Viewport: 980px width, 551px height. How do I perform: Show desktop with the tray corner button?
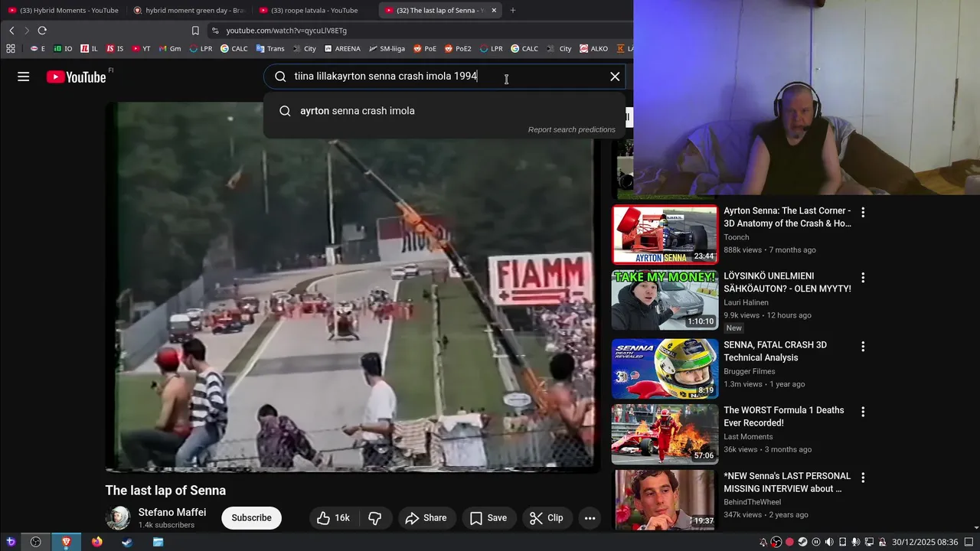coord(970,542)
